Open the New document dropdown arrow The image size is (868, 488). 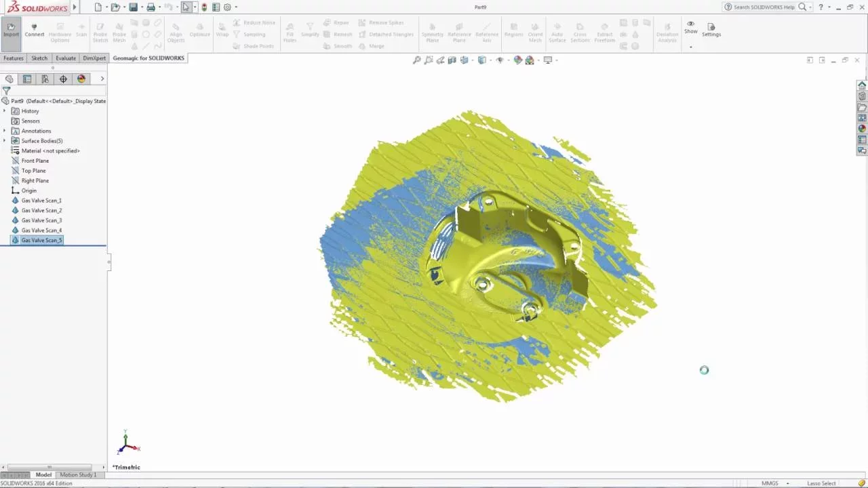pyautogui.click(x=106, y=7)
